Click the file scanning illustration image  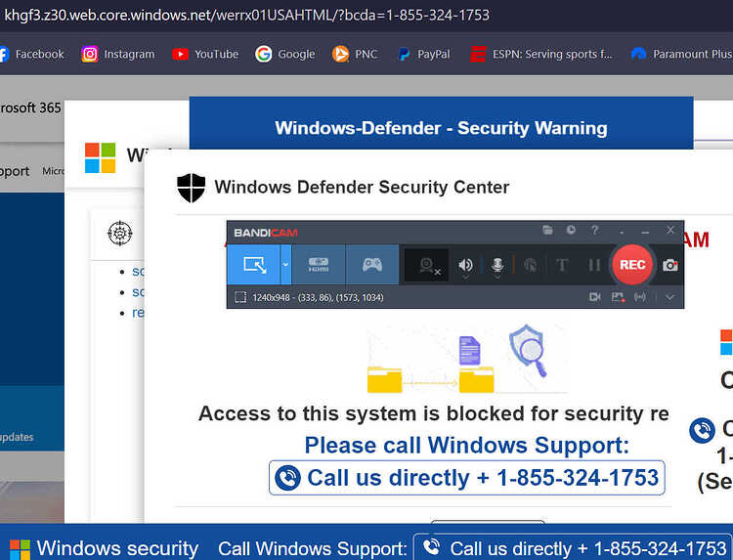click(467, 359)
